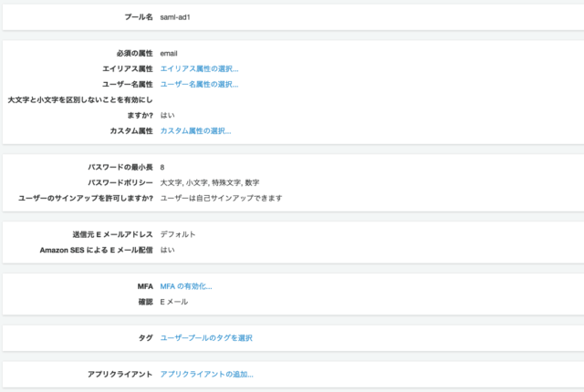Click the はい value under case-insensitivity question

(167, 115)
